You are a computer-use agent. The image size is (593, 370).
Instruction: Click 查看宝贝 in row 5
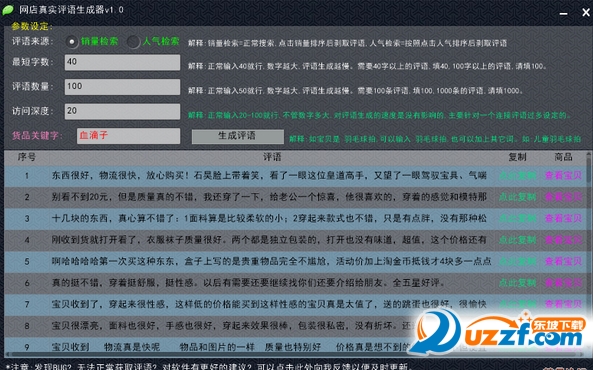[563, 261]
